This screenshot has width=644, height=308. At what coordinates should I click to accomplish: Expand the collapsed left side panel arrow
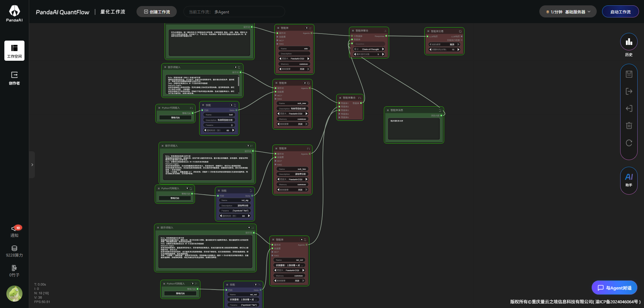click(32, 165)
